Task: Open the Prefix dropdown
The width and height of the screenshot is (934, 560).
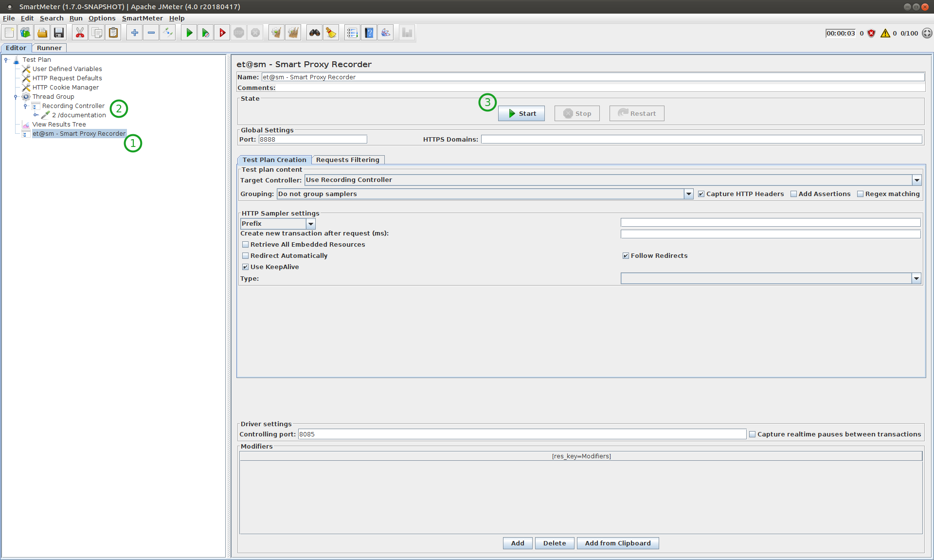Action: (310, 224)
